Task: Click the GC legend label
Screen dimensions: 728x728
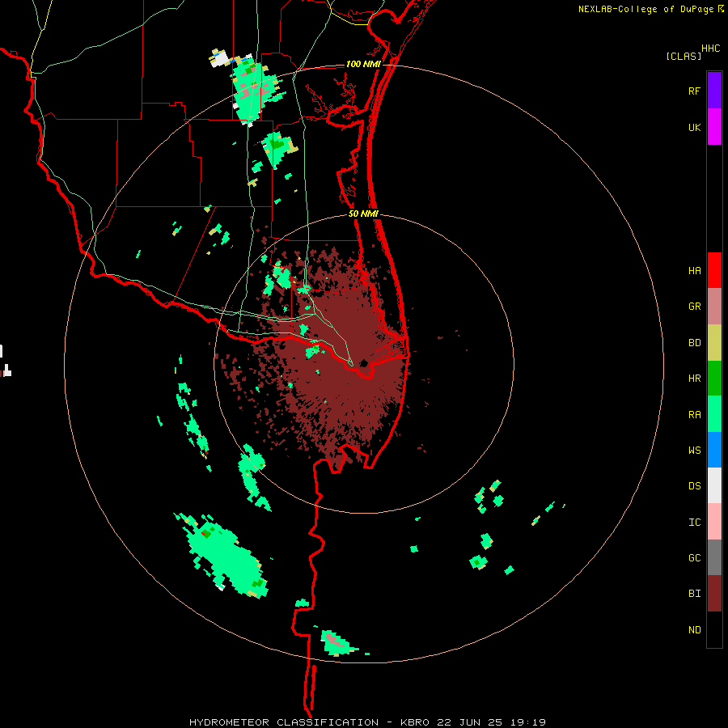Action: [694, 558]
